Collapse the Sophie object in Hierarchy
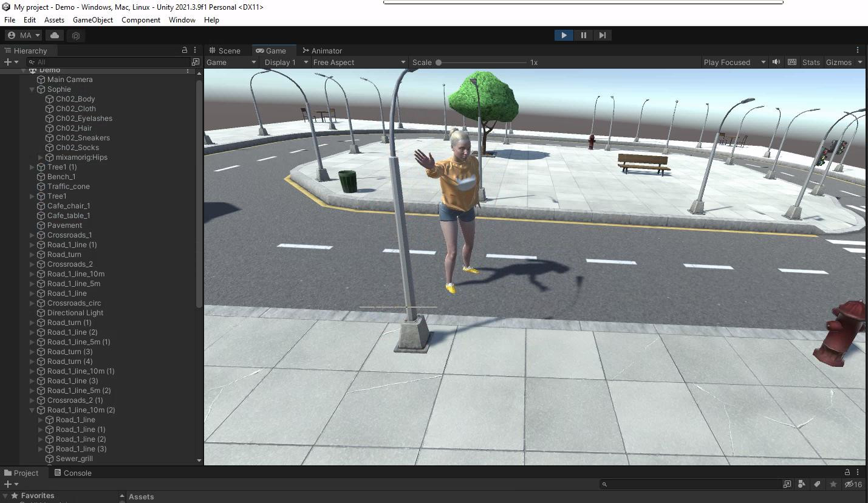 point(32,89)
